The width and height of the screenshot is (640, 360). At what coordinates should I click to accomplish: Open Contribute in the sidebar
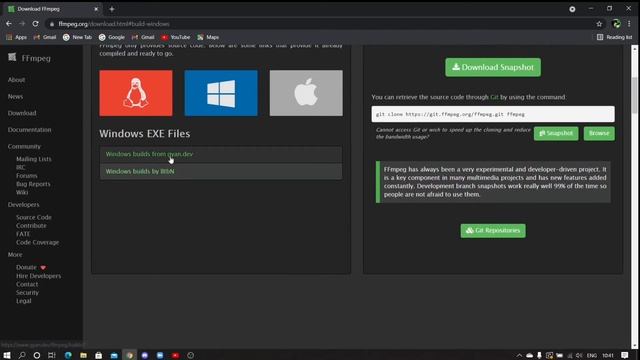coord(31,226)
